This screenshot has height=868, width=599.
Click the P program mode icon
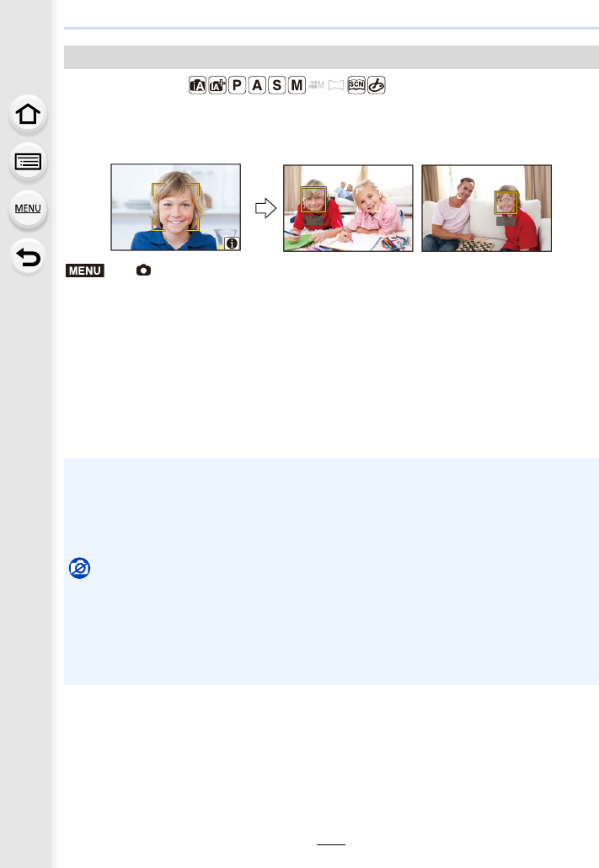coord(237,85)
